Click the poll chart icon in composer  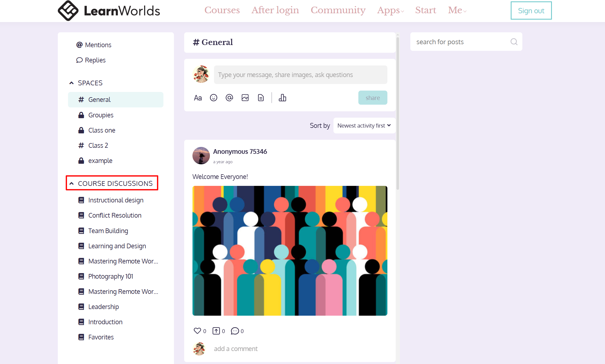282,98
